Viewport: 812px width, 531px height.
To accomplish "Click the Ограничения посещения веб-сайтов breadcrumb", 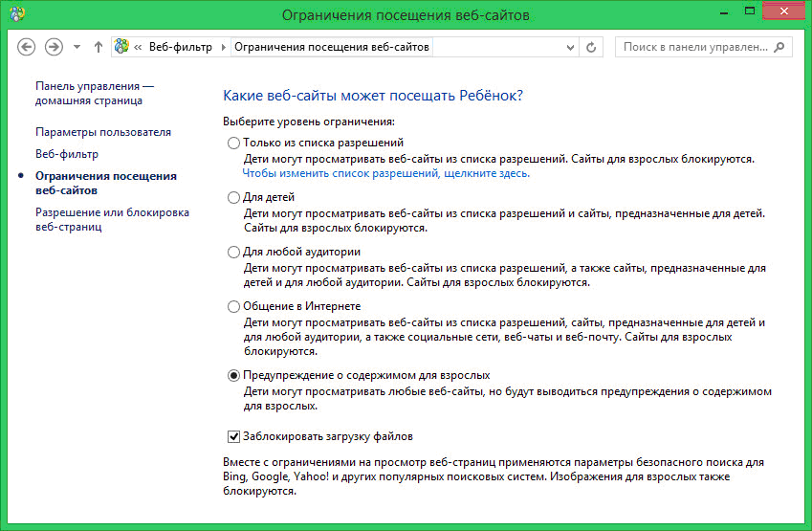I will [332, 47].
